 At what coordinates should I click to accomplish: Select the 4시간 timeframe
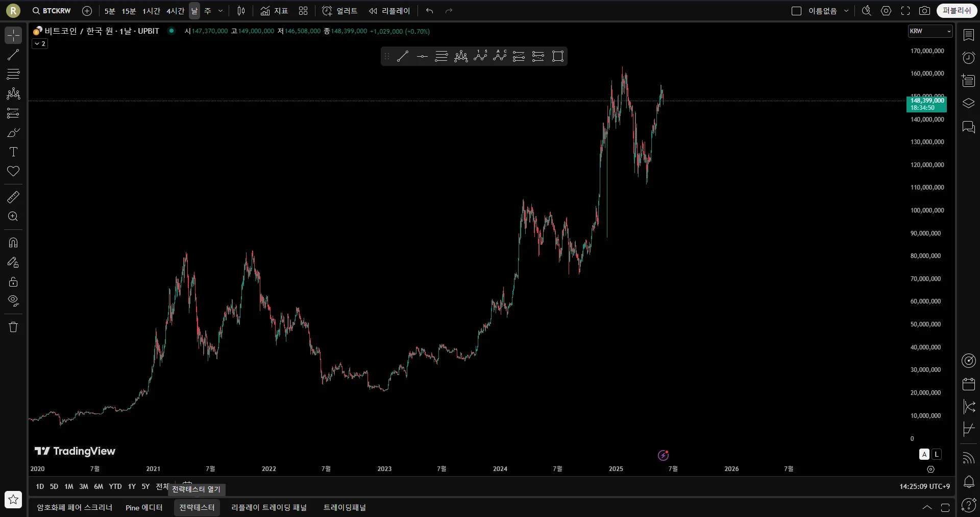coord(175,11)
